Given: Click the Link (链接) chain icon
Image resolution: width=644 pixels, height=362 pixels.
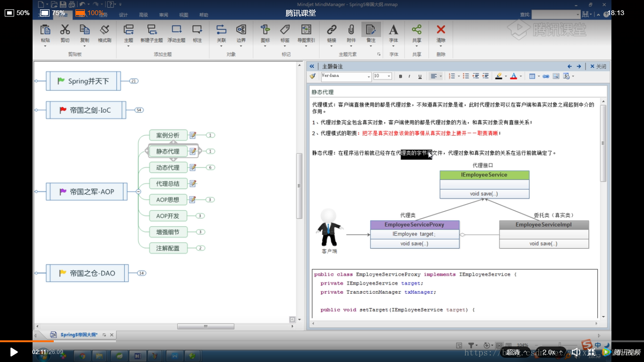Looking at the screenshot, I should (x=331, y=30).
